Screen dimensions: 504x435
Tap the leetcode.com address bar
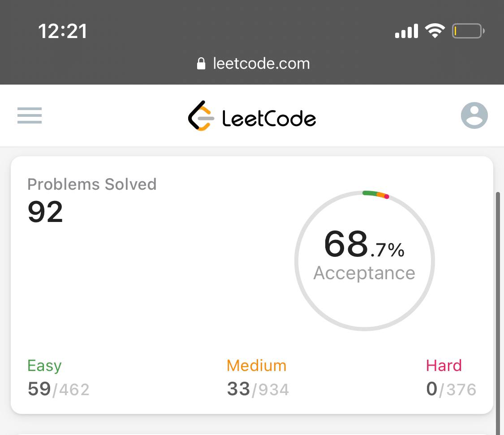(x=253, y=64)
